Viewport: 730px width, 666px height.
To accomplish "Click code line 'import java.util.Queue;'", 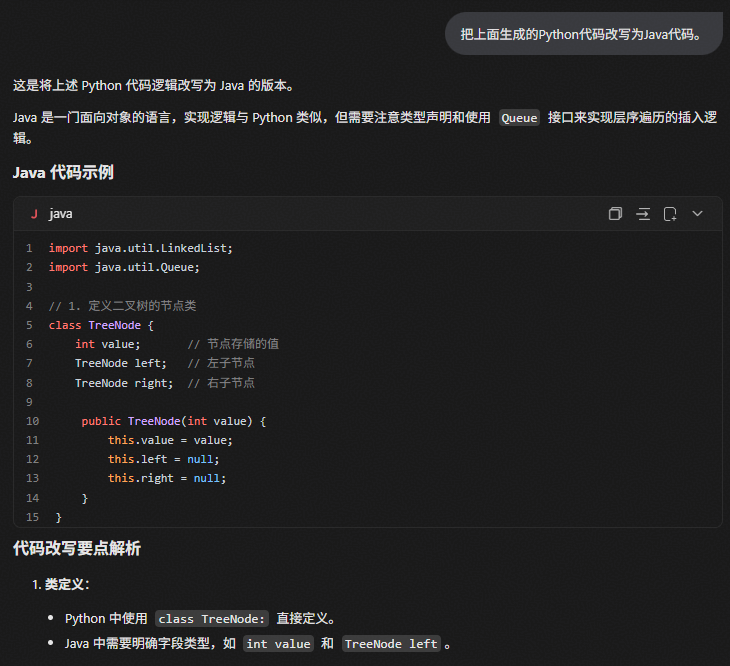I will click(124, 267).
